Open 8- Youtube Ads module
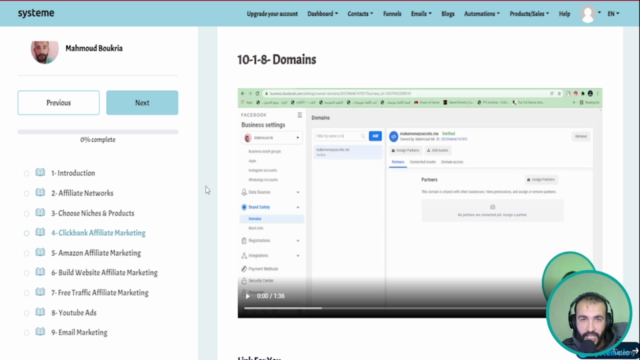The height and width of the screenshot is (360, 640). click(x=74, y=313)
